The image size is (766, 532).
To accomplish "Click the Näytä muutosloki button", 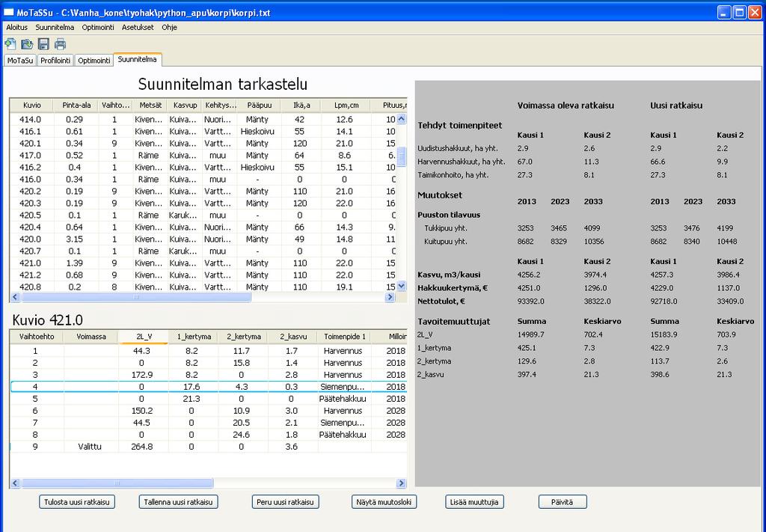I will (x=384, y=502).
